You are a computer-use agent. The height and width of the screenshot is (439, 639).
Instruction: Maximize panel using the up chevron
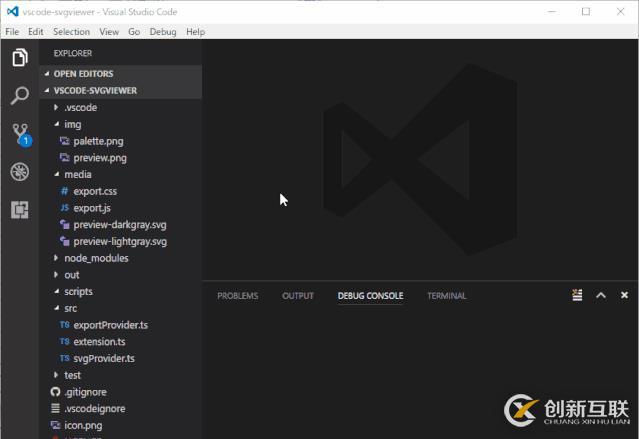coord(601,295)
